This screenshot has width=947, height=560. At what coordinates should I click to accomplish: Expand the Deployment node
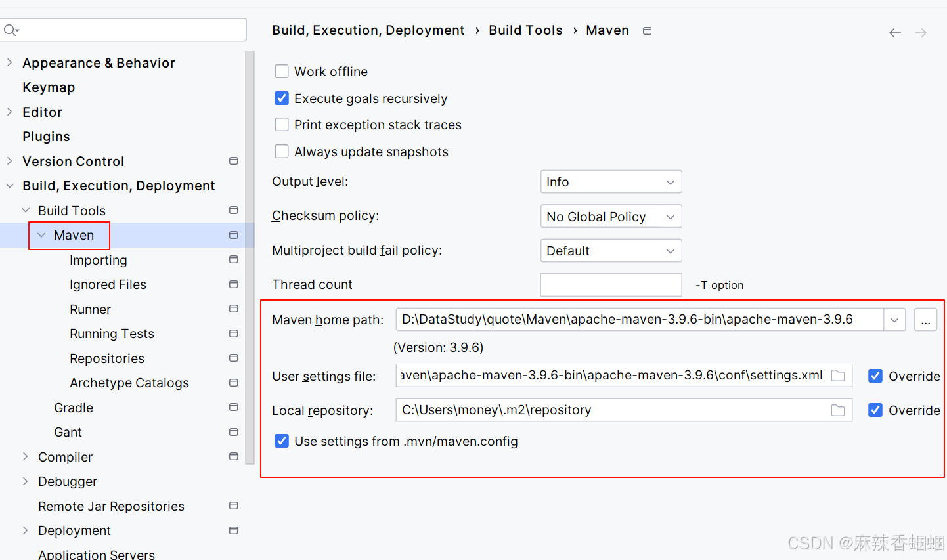pos(25,530)
